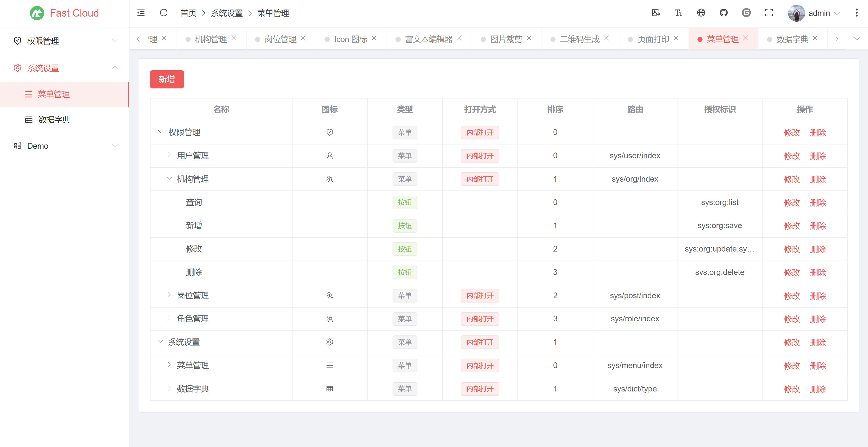Image resolution: width=868 pixels, height=447 pixels.
Task: Click 修改 for the 岗位管理 row
Action: (792, 296)
